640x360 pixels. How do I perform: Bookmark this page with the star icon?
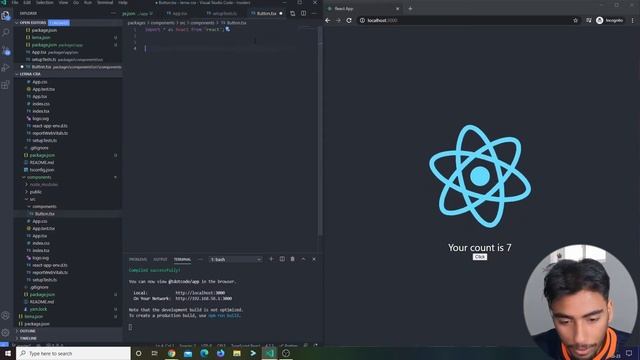(x=576, y=20)
